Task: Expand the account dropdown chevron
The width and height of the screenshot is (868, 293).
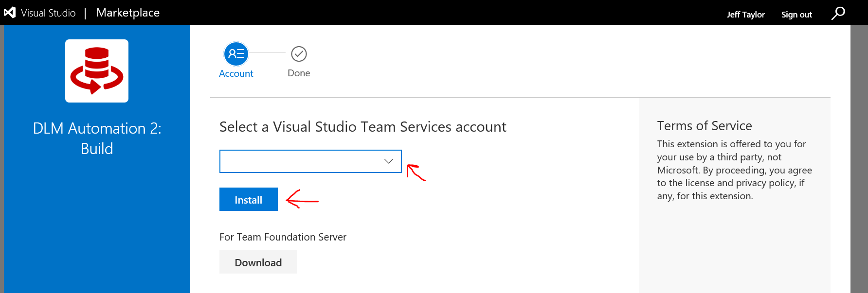Action: pos(388,161)
